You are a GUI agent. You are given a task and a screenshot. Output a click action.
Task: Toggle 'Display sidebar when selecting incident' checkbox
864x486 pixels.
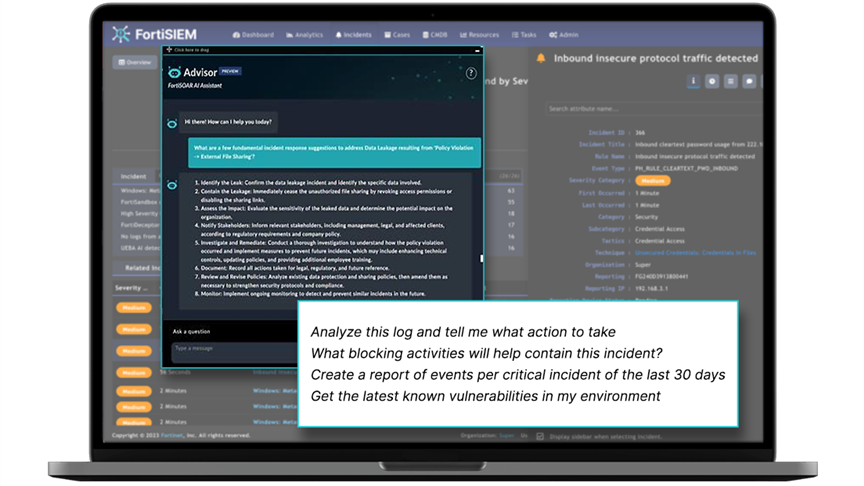540,436
